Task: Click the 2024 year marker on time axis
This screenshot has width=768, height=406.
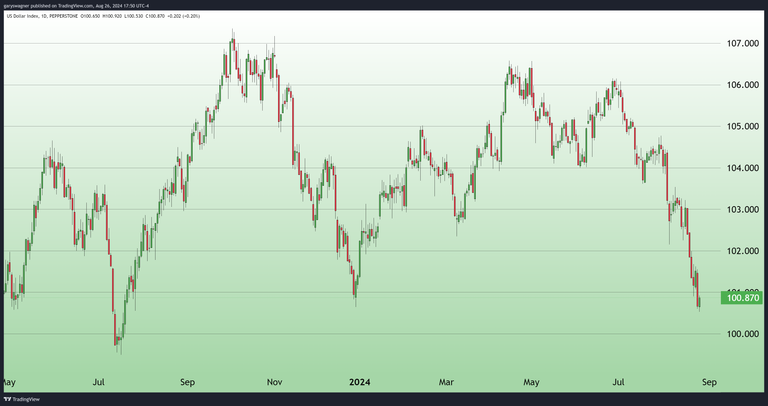Action: [361, 382]
